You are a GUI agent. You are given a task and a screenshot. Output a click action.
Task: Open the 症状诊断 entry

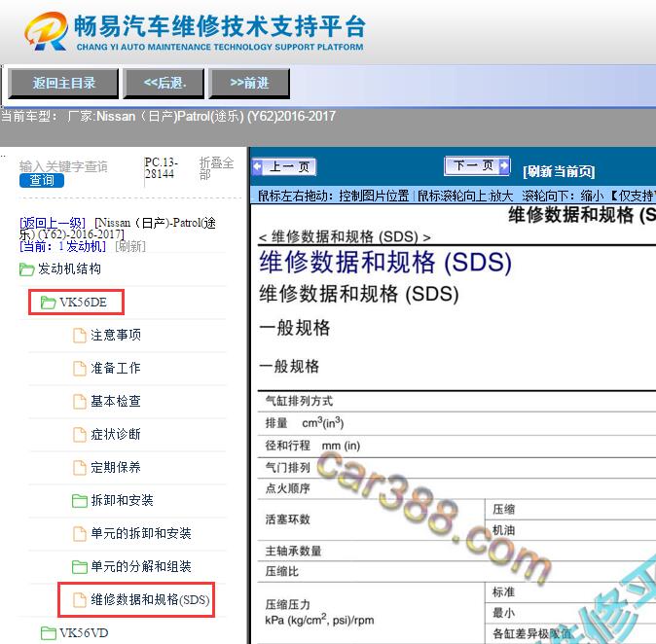[x=116, y=434]
